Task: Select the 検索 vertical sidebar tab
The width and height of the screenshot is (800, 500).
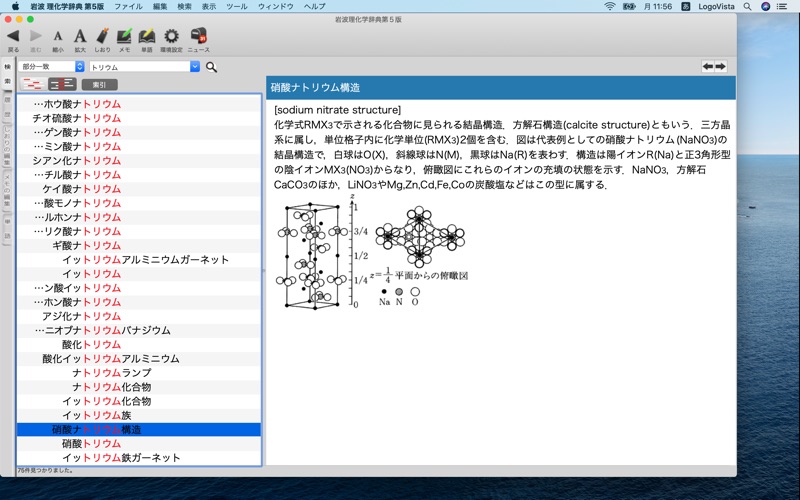Action: click(x=8, y=74)
